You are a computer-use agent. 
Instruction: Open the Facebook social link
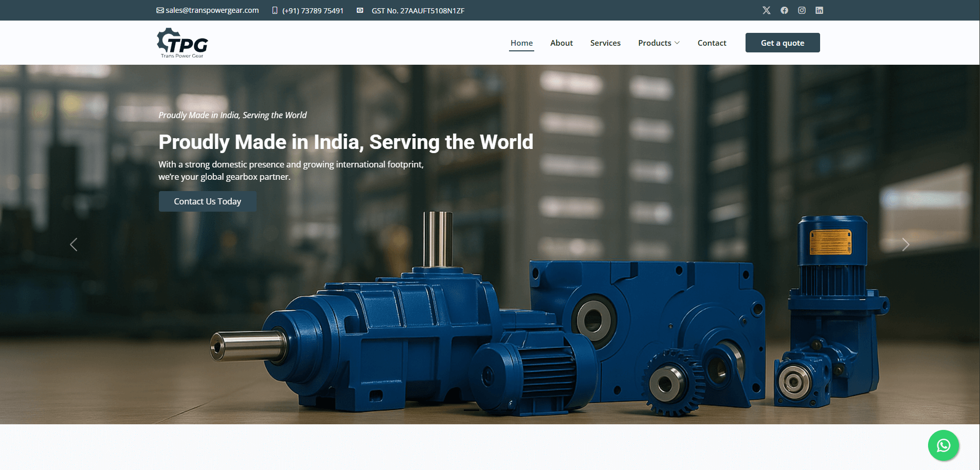pos(784,10)
